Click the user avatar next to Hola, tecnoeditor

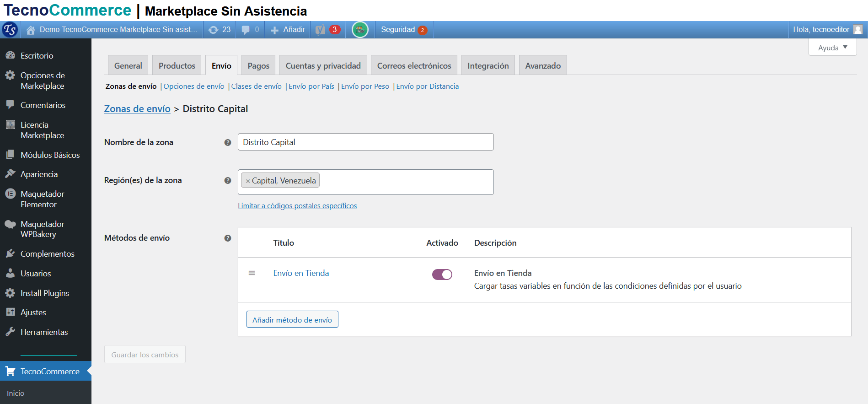[858, 30]
